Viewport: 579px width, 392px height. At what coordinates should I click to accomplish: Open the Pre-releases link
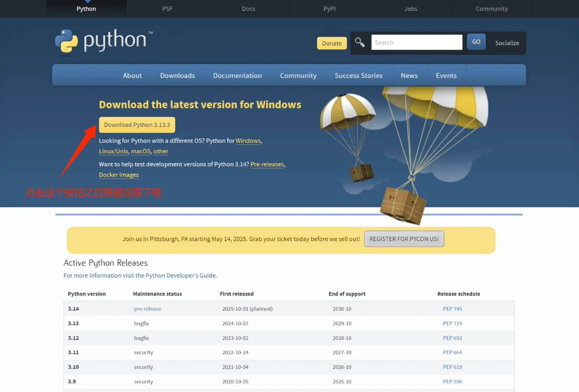click(267, 164)
